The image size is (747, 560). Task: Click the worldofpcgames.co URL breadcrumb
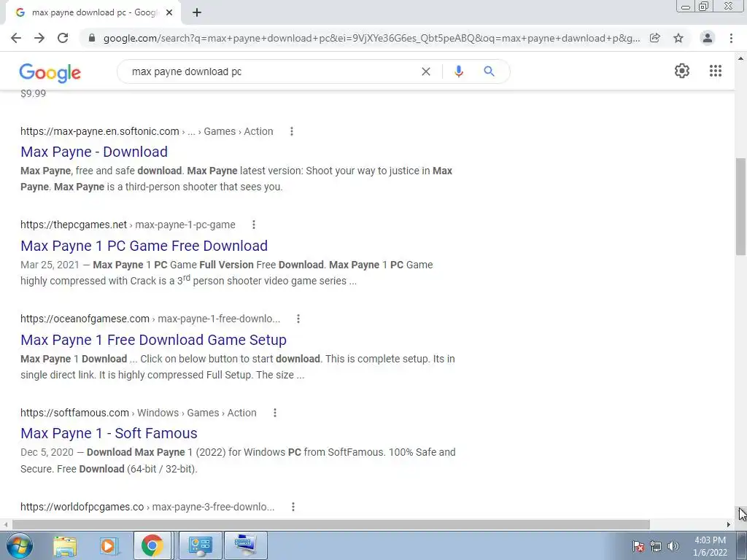tap(147, 507)
